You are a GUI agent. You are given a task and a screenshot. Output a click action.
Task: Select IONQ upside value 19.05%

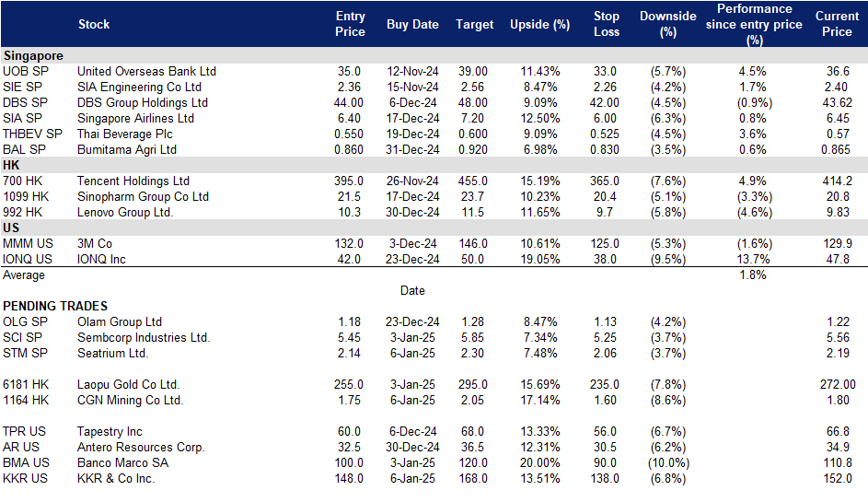(539, 260)
